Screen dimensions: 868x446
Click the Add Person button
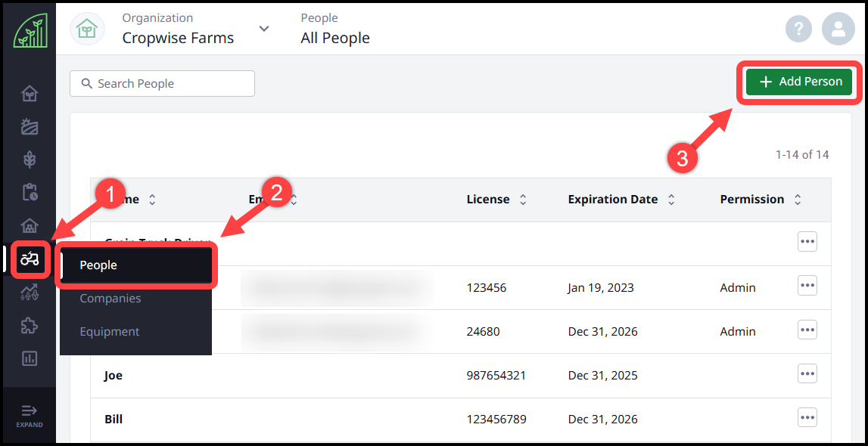point(799,82)
